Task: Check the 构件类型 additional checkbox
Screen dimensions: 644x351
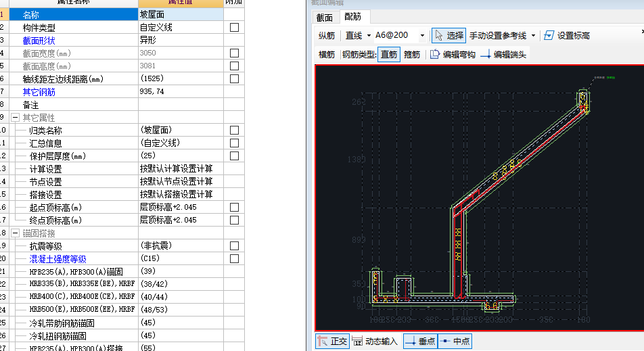Action: pyautogui.click(x=235, y=28)
